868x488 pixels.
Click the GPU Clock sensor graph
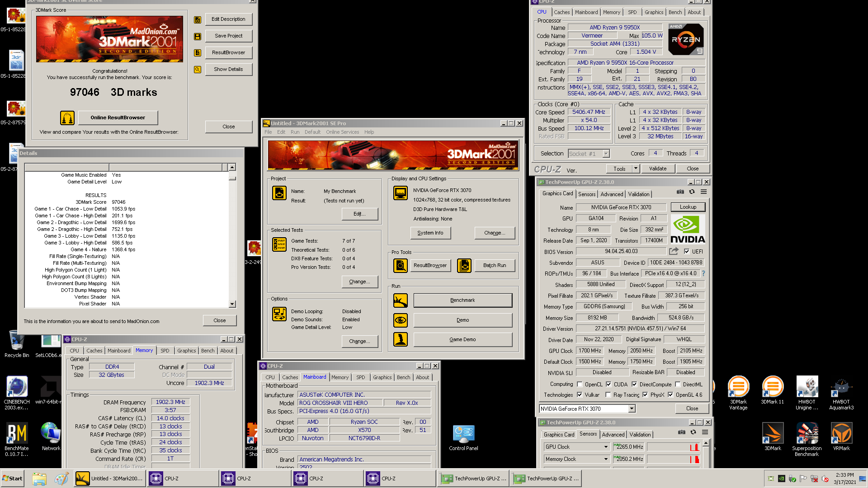pos(674,447)
